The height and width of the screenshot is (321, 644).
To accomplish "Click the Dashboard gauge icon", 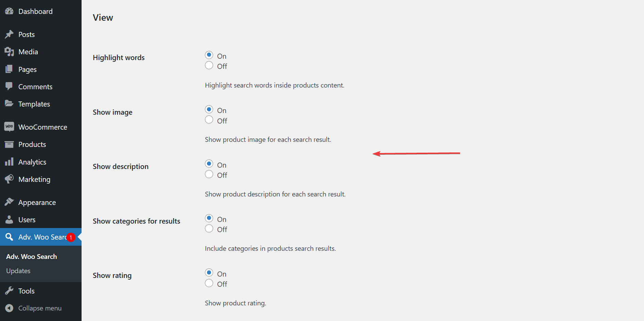I will pos(9,11).
